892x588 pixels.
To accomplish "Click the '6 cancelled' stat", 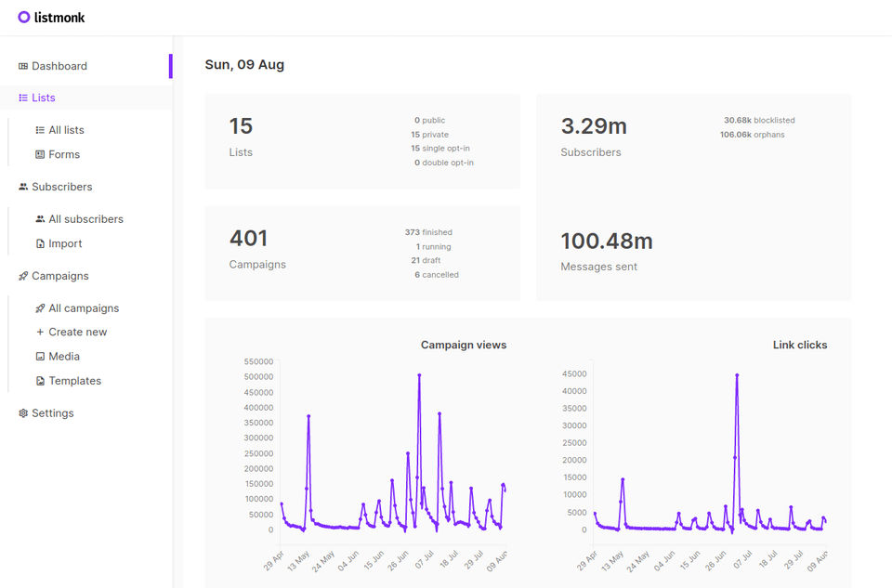I will pyautogui.click(x=437, y=275).
